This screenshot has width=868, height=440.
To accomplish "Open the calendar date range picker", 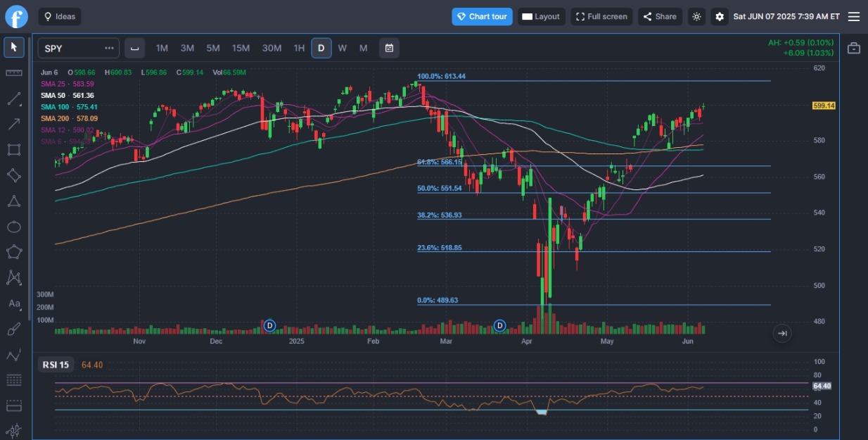I will (x=389, y=48).
